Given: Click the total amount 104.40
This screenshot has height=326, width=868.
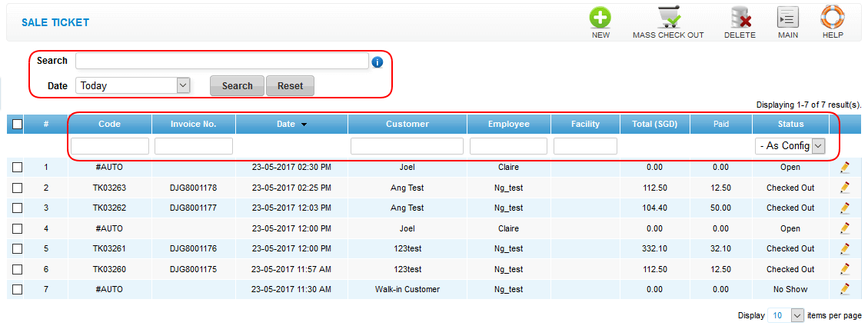Looking at the screenshot, I should point(653,208).
